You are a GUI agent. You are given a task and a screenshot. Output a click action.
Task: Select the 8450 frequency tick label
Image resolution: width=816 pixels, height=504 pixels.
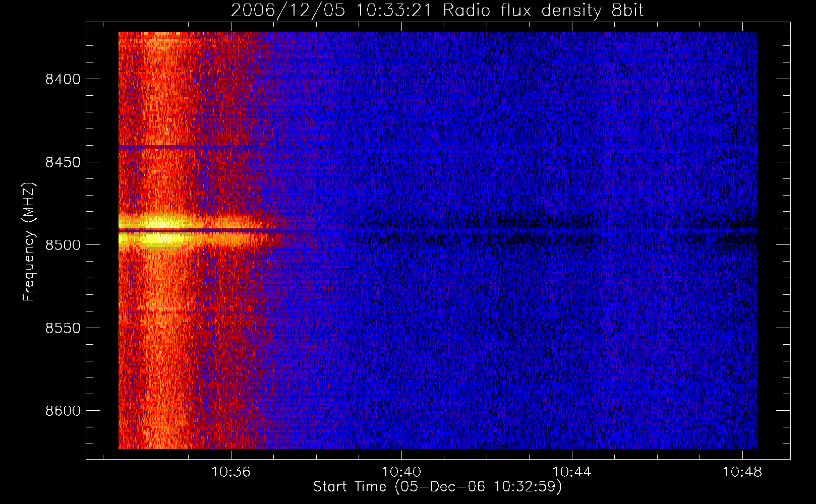coord(63,162)
